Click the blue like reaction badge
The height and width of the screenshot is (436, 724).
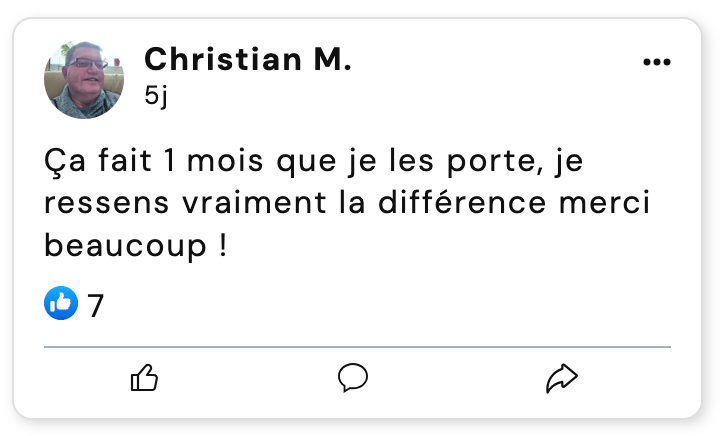61,303
